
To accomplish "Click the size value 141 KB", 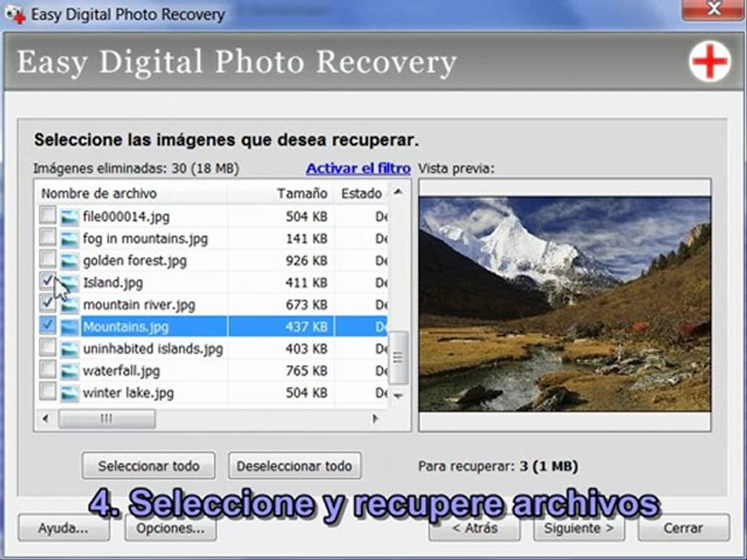I will tap(307, 239).
